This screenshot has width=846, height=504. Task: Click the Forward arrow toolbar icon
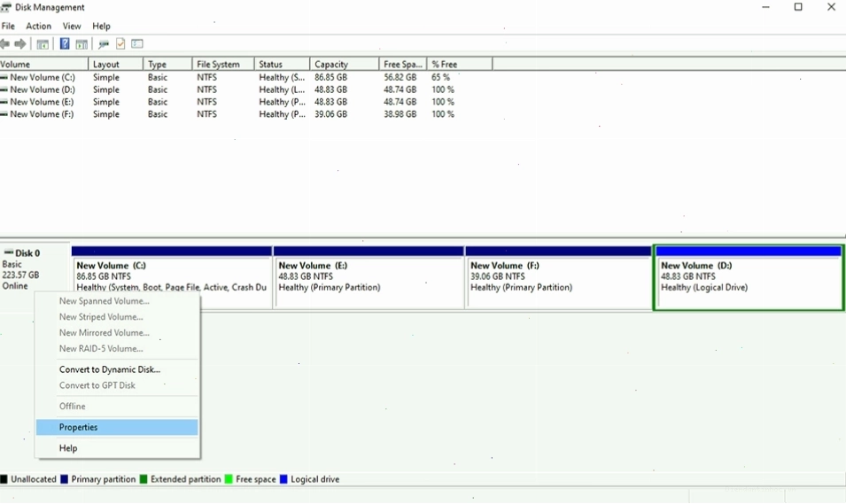point(20,43)
